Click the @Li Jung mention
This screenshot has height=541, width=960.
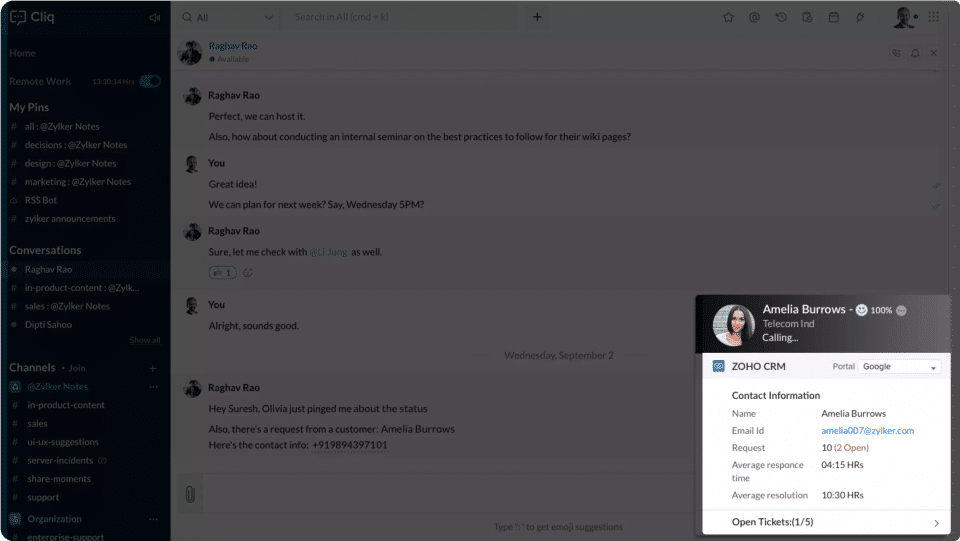(x=328, y=252)
